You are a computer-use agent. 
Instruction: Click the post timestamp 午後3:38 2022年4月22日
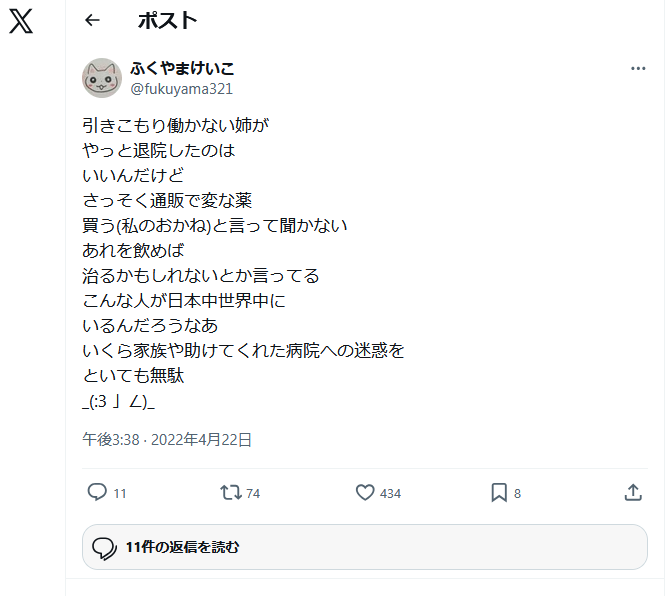pyautogui.click(x=167, y=440)
